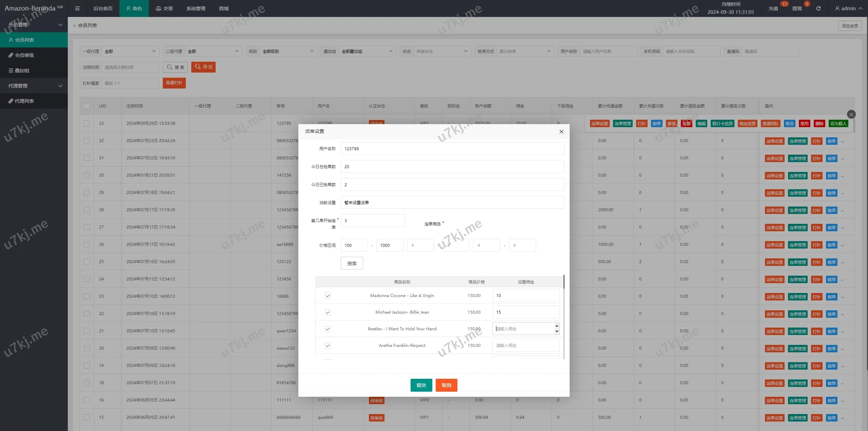The image size is (868, 431).
Task: Toggle the Aretha Franklin-Respect checkbox
Action: tap(328, 346)
